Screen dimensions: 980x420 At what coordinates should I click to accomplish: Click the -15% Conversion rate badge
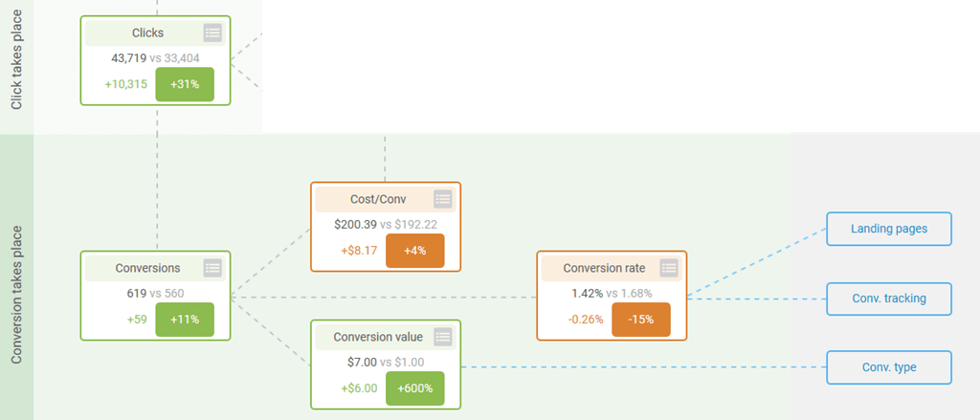[641, 320]
